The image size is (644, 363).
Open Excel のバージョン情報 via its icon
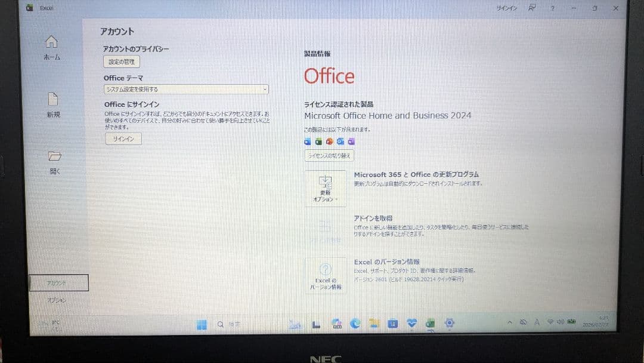[326, 275]
